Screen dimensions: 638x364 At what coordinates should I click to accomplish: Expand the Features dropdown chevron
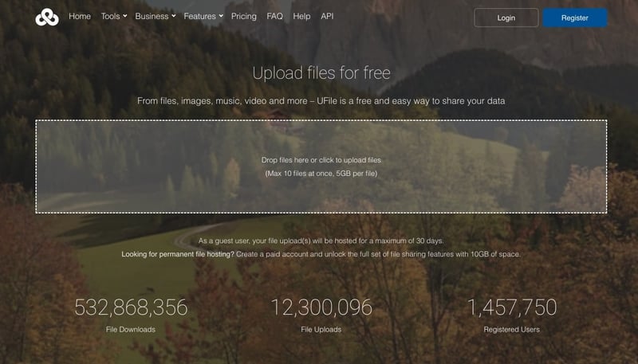[x=221, y=16]
